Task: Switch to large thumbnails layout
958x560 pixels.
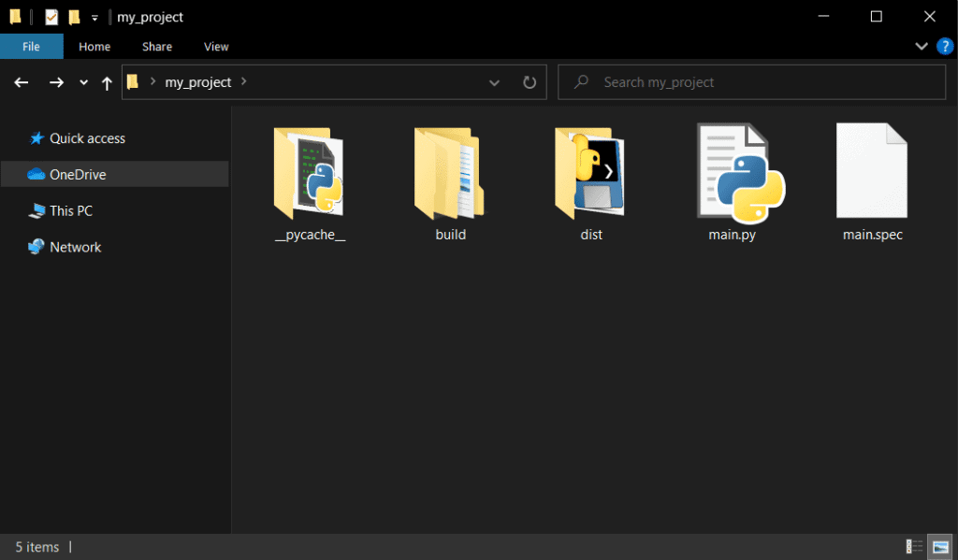Action: click(940, 547)
